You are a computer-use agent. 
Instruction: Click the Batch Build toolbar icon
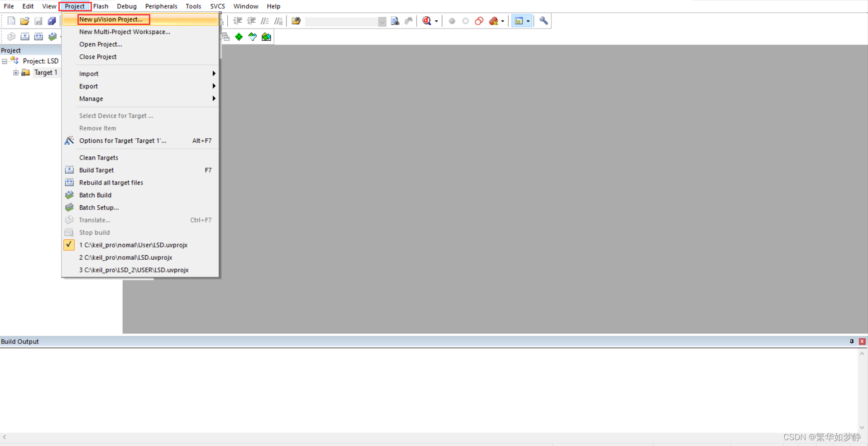(x=53, y=37)
